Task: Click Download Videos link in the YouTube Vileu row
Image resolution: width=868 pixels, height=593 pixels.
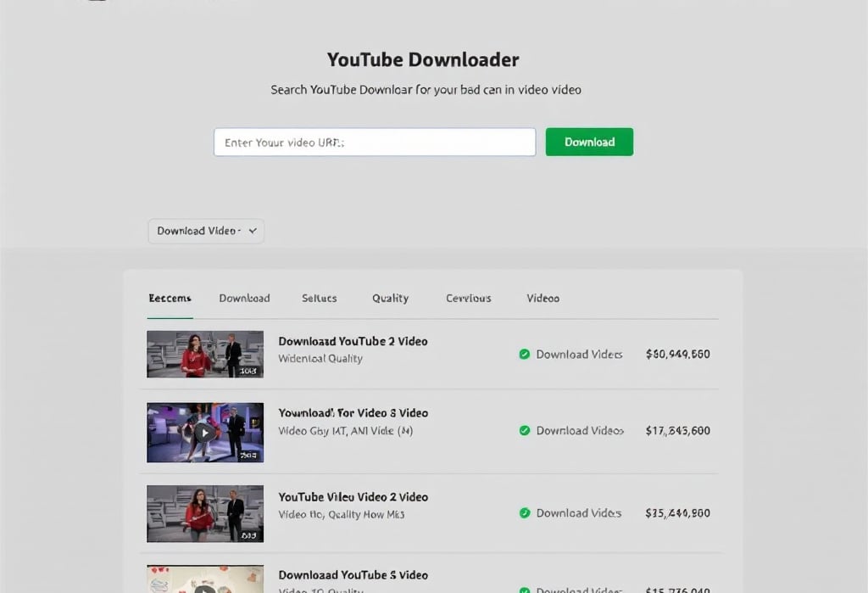Action: pyautogui.click(x=578, y=513)
